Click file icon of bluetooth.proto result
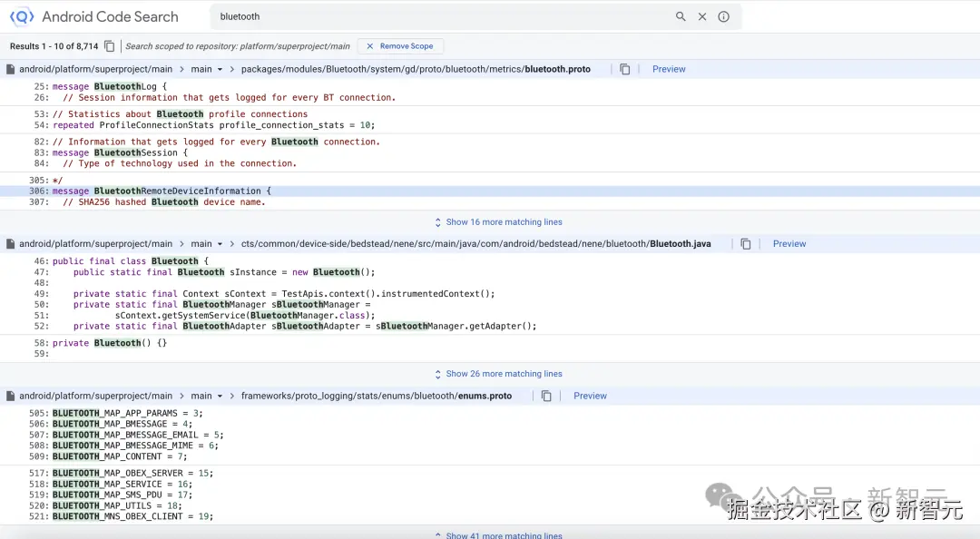This screenshot has height=539, width=980. tap(11, 69)
